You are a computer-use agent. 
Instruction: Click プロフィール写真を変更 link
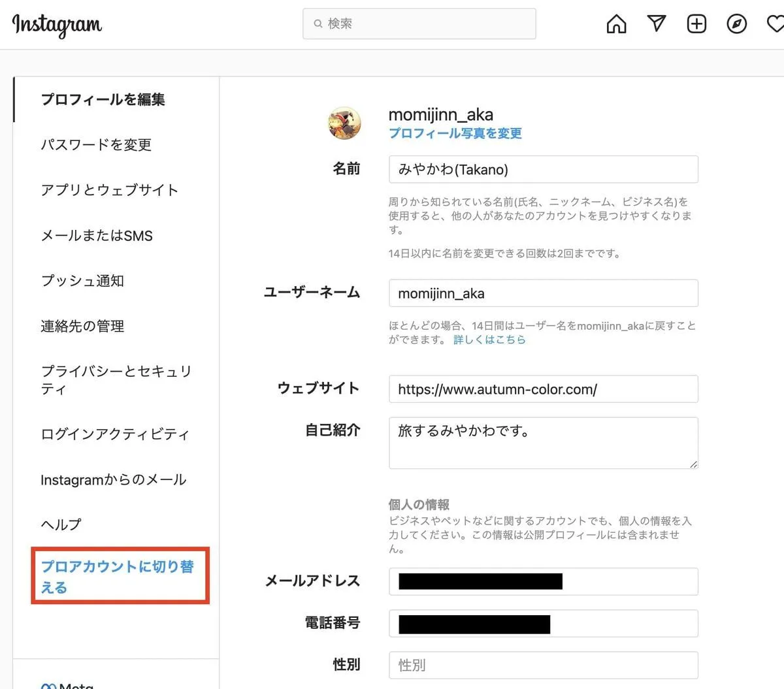click(x=455, y=133)
